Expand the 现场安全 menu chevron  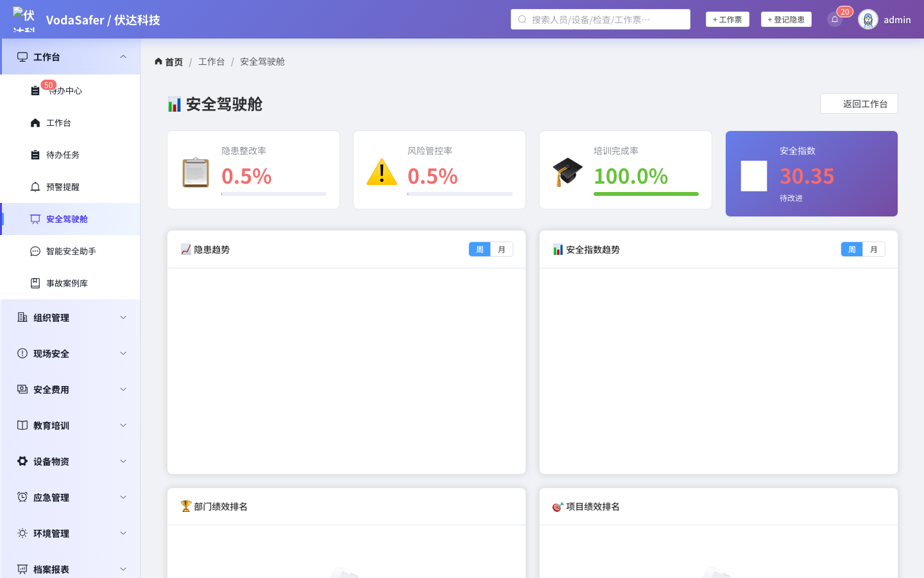[x=123, y=353]
